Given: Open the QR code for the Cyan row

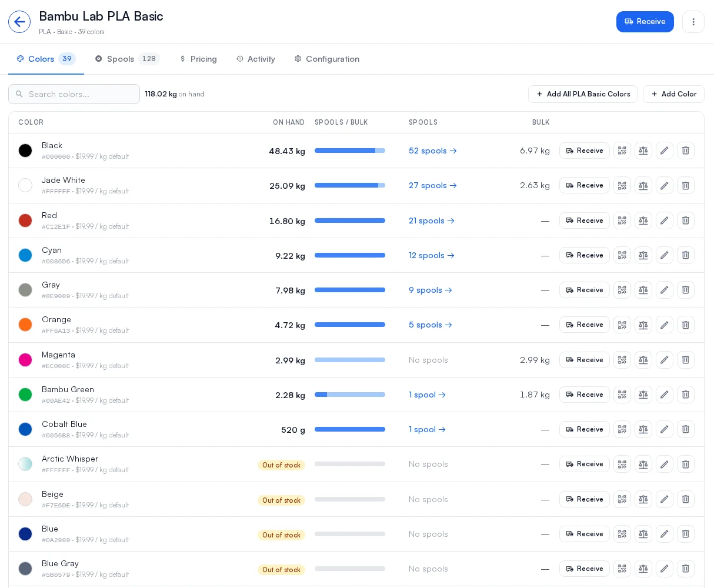Looking at the screenshot, I should point(622,255).
